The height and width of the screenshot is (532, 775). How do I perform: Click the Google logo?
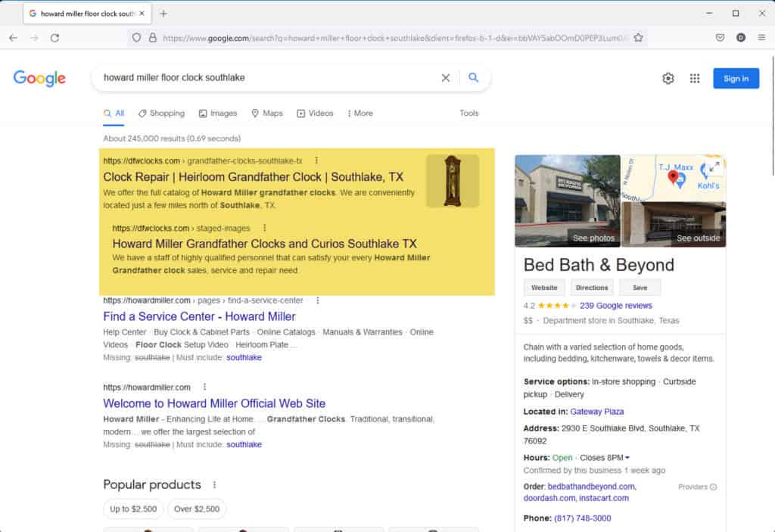tap(39, 78)
